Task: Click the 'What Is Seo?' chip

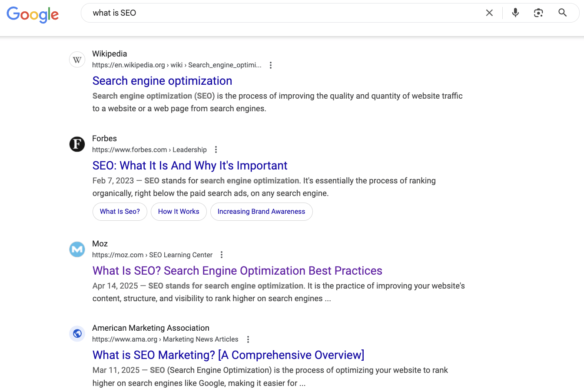Action: [x=120, y=212]
